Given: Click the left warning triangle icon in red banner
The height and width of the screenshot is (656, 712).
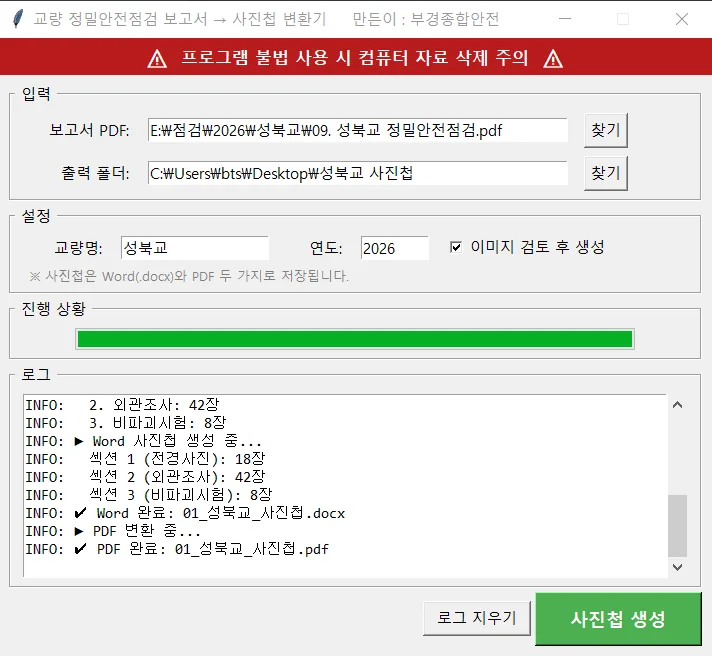Looking at the screenshot, I should (x=157, y=59).
